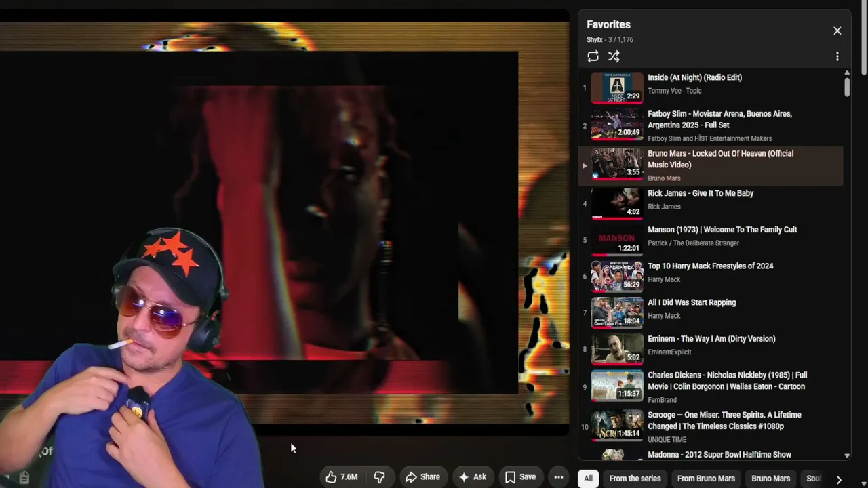The image size is (868, 488).
Task: Click the video player to pause playback
Action: 285,224
